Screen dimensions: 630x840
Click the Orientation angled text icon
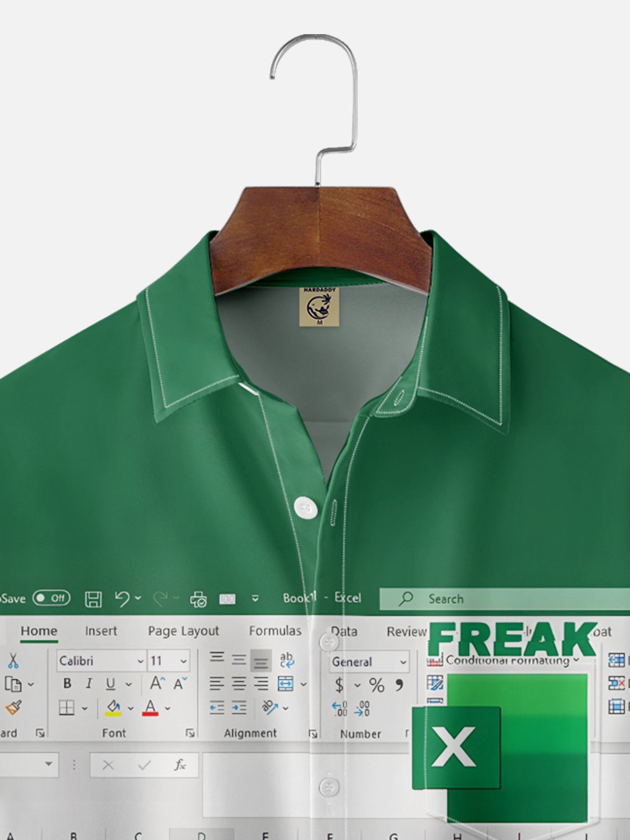click(270, 708)
